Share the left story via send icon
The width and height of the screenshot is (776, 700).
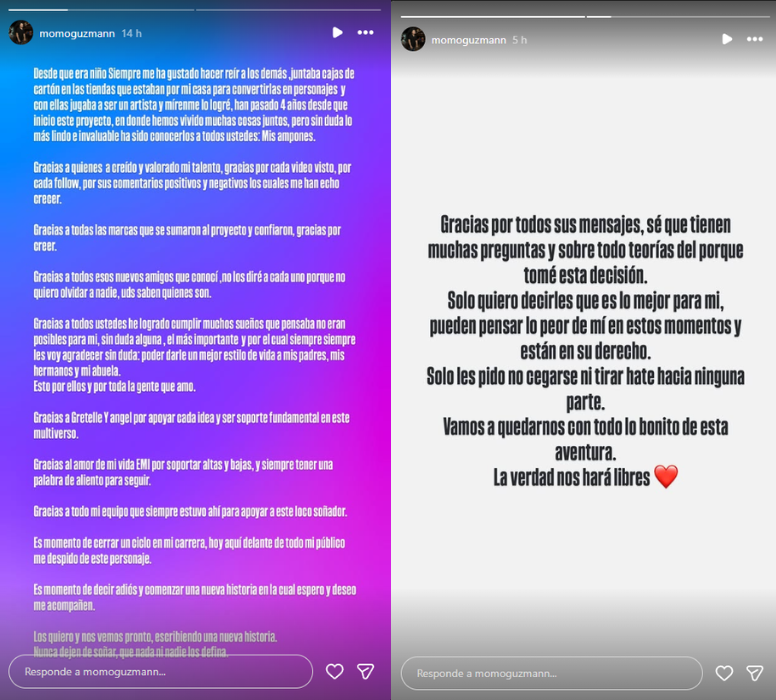coord(365,671)
